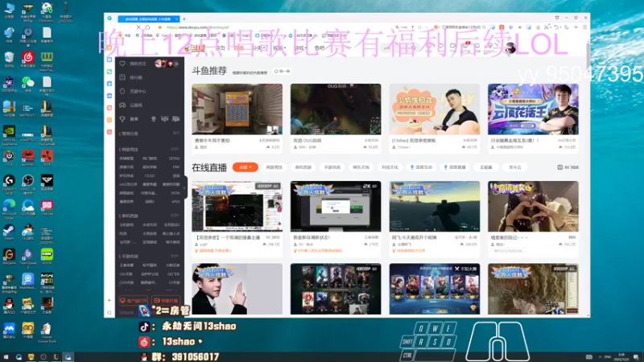The width and height of the screenshot is (644, 362).
Task: Click the bookmark star in address bar
Action: pyautogui.click(x=159, y=27)
